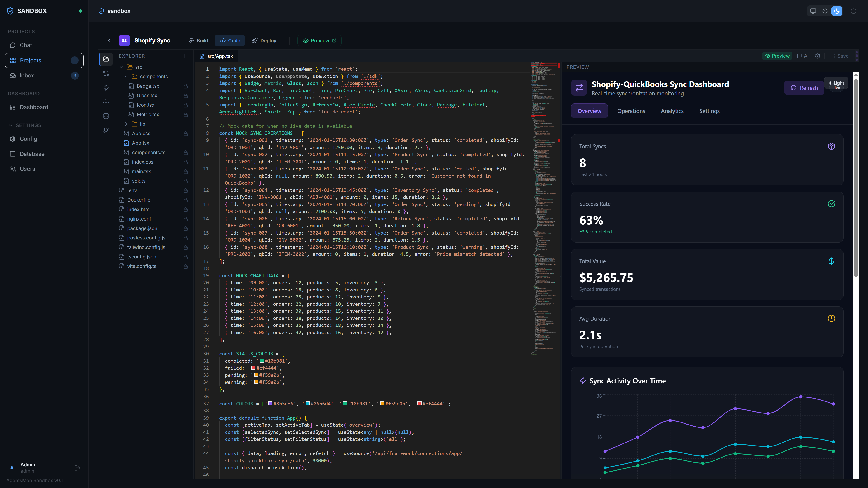Open the database panel icon
868x488 pixels.
106,116
